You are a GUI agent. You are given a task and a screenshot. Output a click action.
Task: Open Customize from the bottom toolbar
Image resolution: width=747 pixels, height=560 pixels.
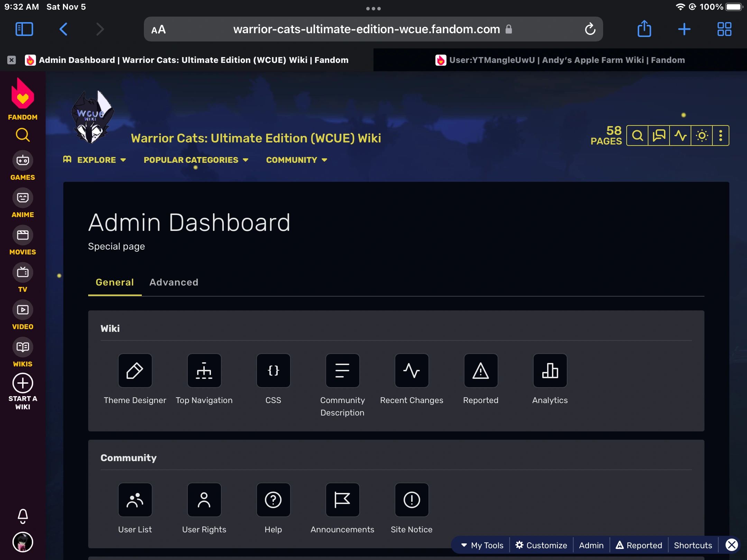(x=541, y=545)
